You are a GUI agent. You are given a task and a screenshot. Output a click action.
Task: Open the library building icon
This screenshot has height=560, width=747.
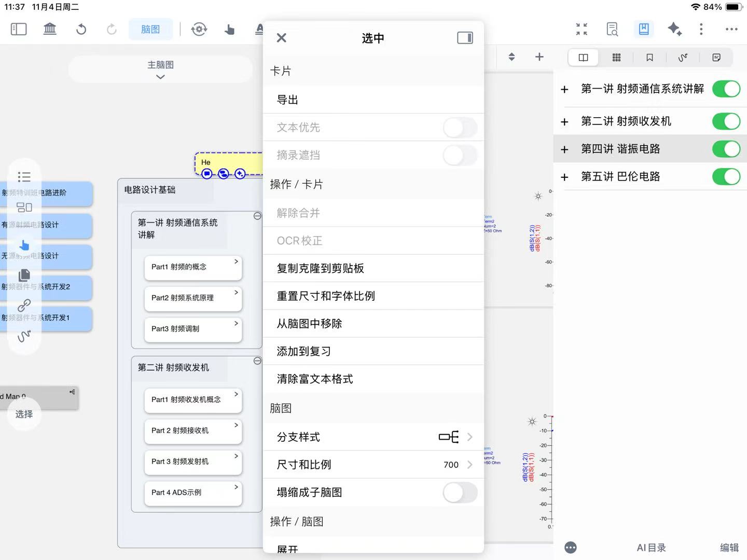(x=50, y=29)
